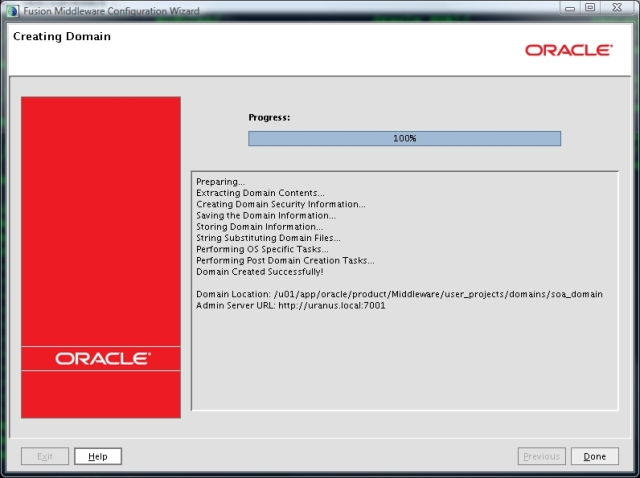Viewport: 640px width, 478px height.
Task: Maximize the Configuration Wizard window
Action: point(590,7)
